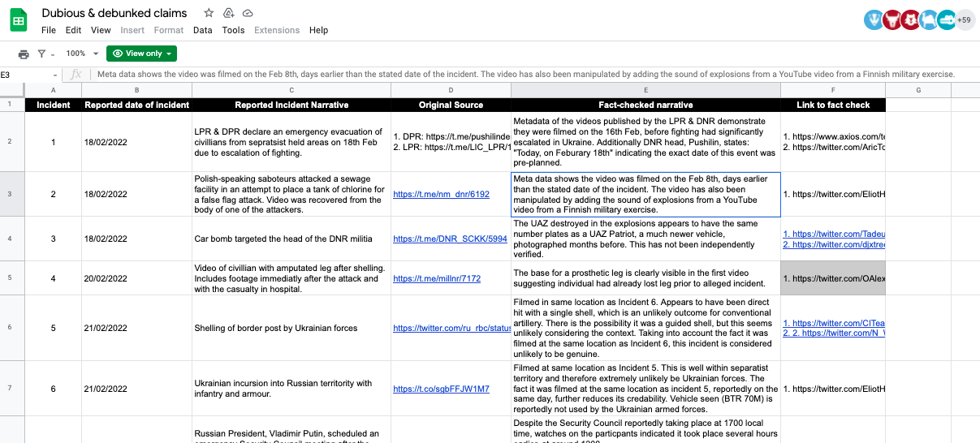Image resolution: width=980 pixels, height=443 pixels.
Task: Click the Reported Incident Narrative header
Action: point(291,105)
